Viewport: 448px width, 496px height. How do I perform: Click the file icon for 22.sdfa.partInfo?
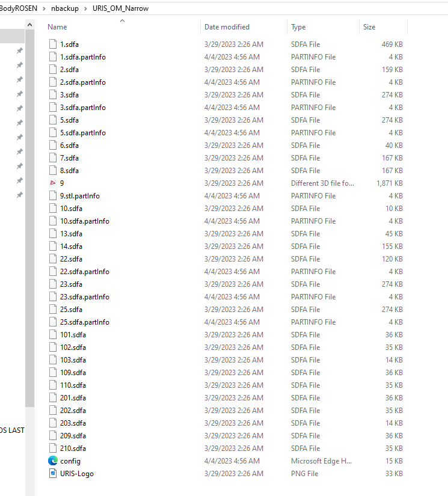point(53,271)
